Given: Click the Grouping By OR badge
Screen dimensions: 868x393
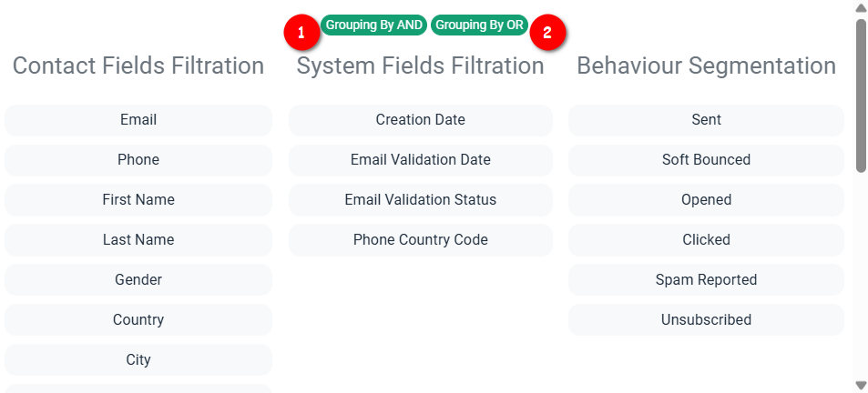Looking at the screenshot, I should 479,25.
